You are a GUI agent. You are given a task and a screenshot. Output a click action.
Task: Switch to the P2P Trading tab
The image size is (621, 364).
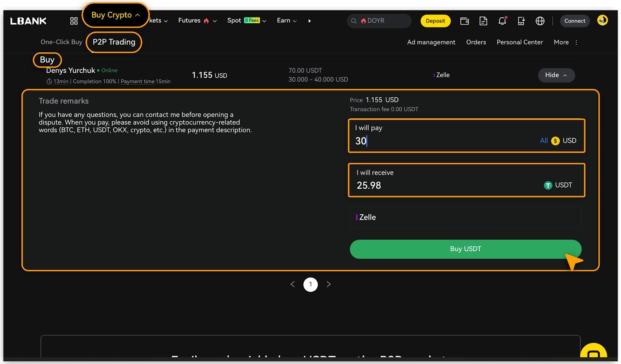114,42
